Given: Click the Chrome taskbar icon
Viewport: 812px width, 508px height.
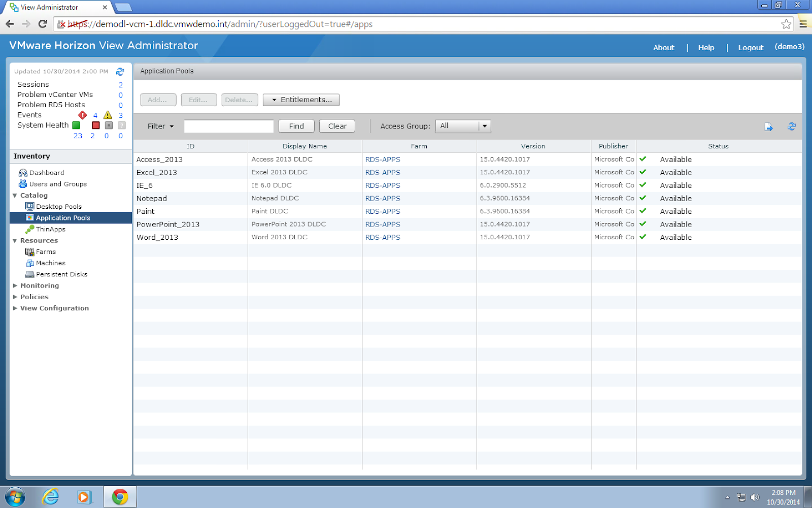Looking at the screenshot, I should tap(120, 497).
